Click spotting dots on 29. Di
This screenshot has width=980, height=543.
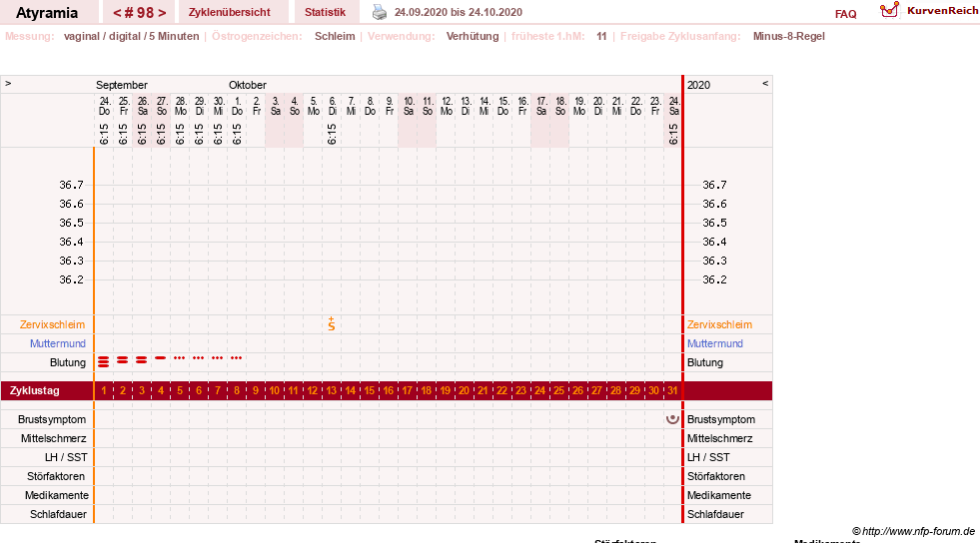click(198, 357)
